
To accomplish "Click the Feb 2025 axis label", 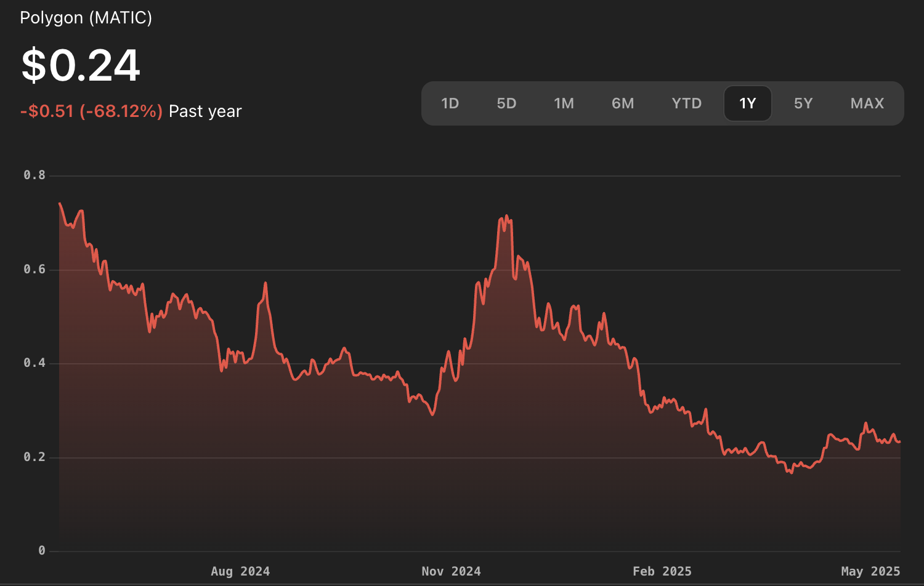I will tap(663, 571).
